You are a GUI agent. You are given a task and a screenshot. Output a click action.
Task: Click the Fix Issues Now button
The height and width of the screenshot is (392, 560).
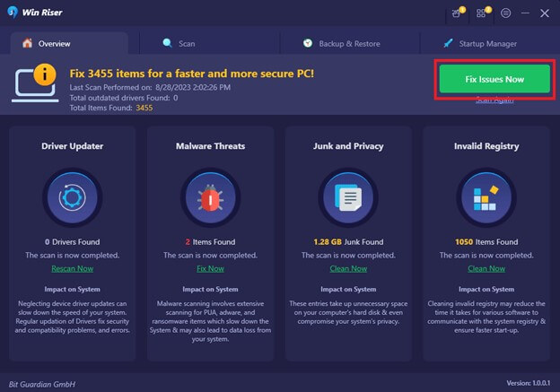(x=494, y=79)
